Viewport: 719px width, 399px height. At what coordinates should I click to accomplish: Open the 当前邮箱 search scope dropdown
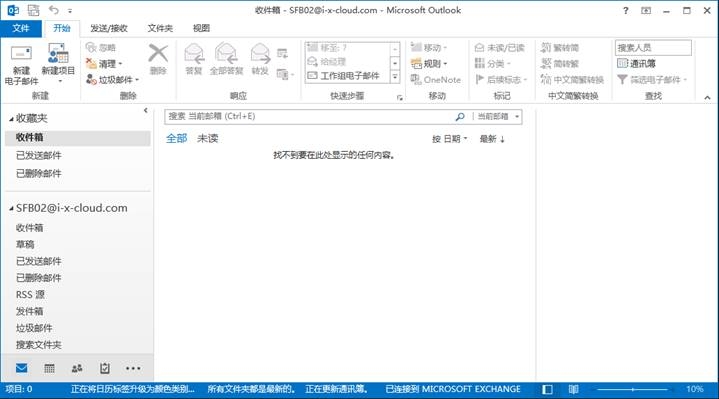click(x=498, y=116)
